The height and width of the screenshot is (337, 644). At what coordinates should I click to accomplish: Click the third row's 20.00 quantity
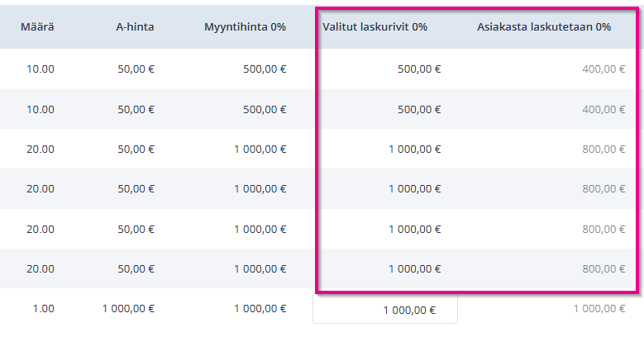[x=41, y=150]
